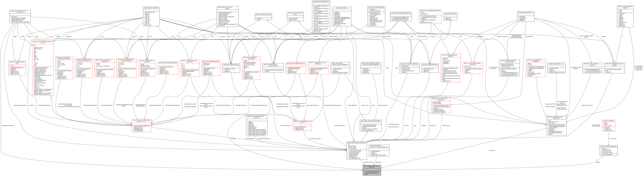Open the adore::fun::ActivationStateObserver node
Viewport: 644px width, 176px height.
click(592, 68)
